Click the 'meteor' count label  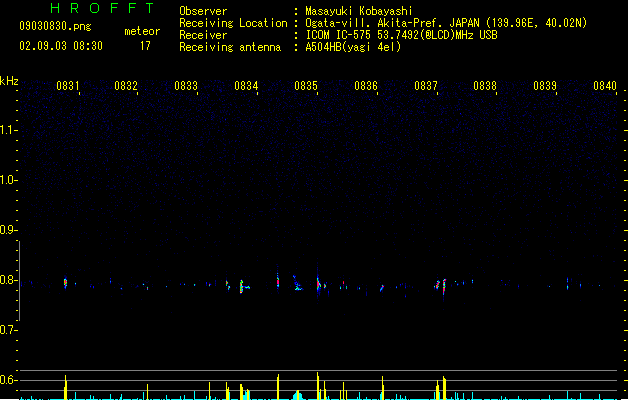point(142,31)
